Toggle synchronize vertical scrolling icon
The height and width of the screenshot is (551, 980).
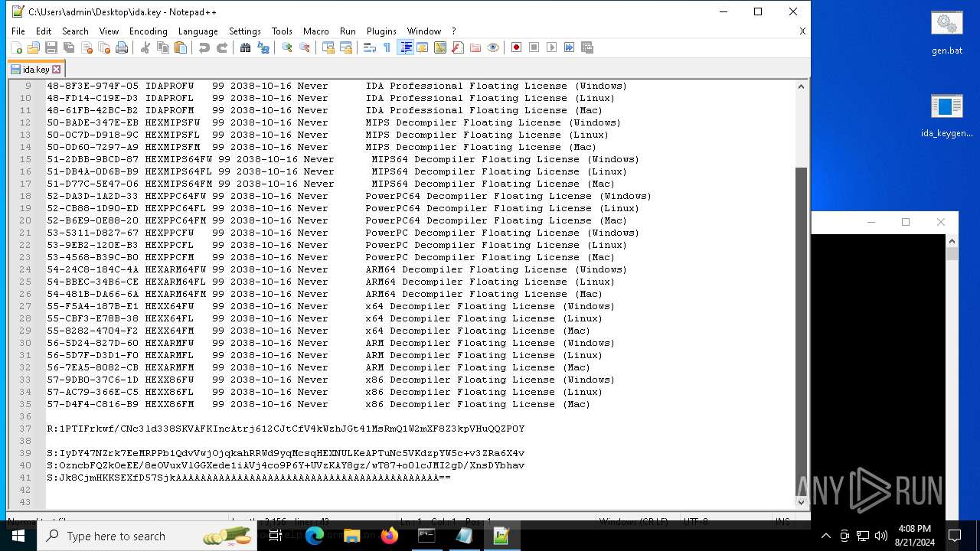328,47
